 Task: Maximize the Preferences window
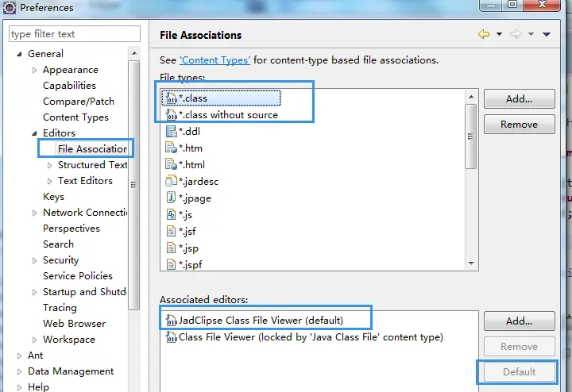tap(512, 5)
